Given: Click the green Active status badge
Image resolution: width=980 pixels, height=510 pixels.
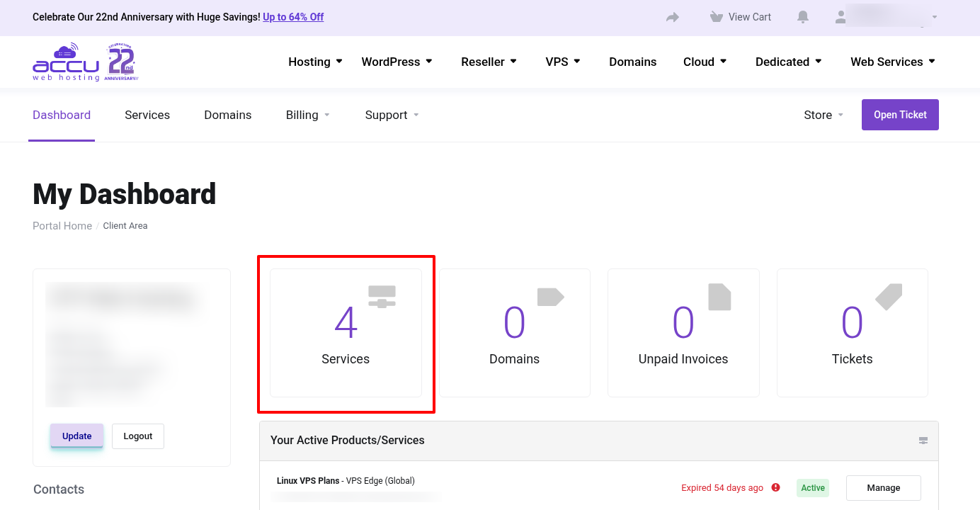Looking at the screenshot, I should [x=813, y=488].
